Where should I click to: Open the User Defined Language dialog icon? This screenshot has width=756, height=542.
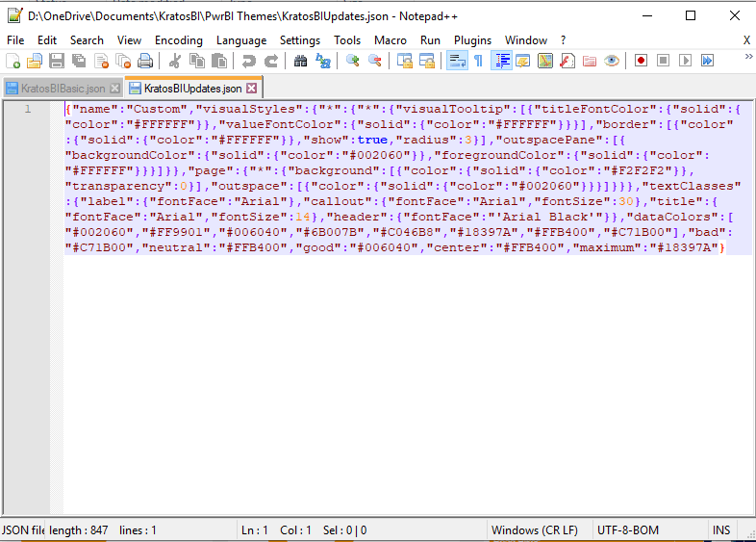[x=523, y=61]
